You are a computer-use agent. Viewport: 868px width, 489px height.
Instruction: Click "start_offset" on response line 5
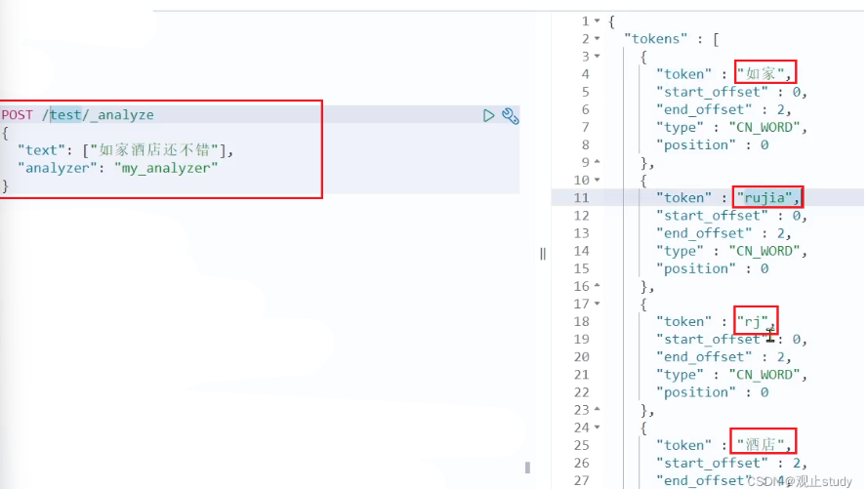click(x=712, y=92)
